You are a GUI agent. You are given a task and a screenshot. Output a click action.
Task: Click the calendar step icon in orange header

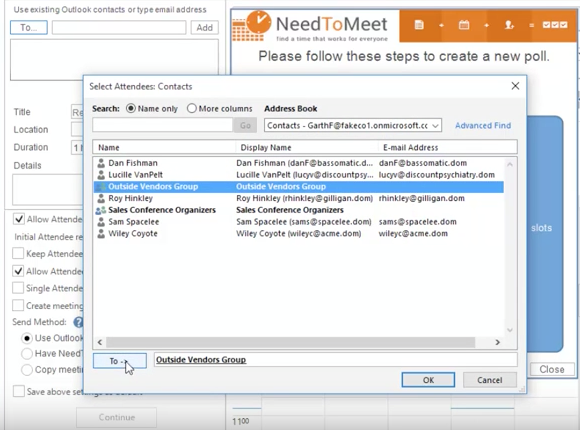tap(464, 25)
